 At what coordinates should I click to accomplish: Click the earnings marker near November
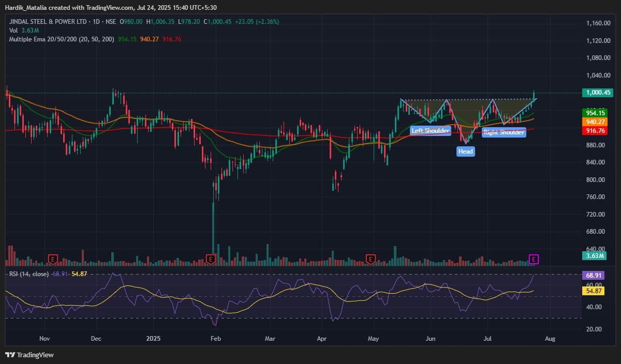tap(52, 259)
